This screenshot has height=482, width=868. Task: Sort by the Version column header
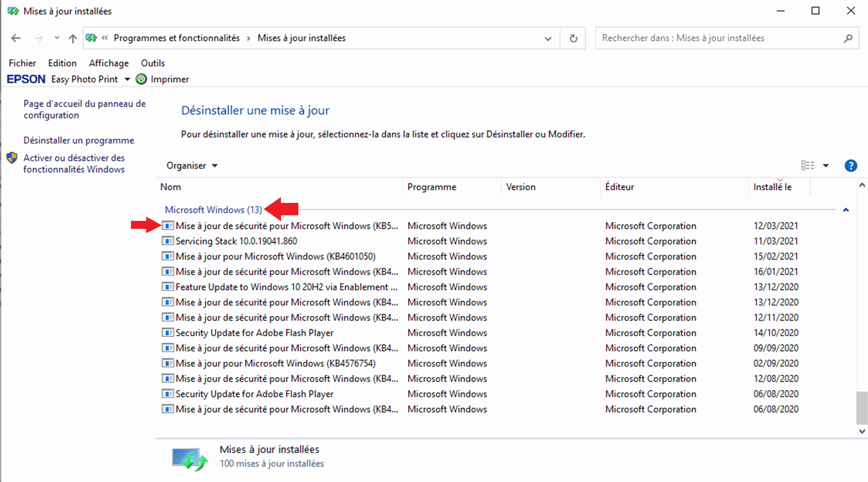[x=551, y=187]
